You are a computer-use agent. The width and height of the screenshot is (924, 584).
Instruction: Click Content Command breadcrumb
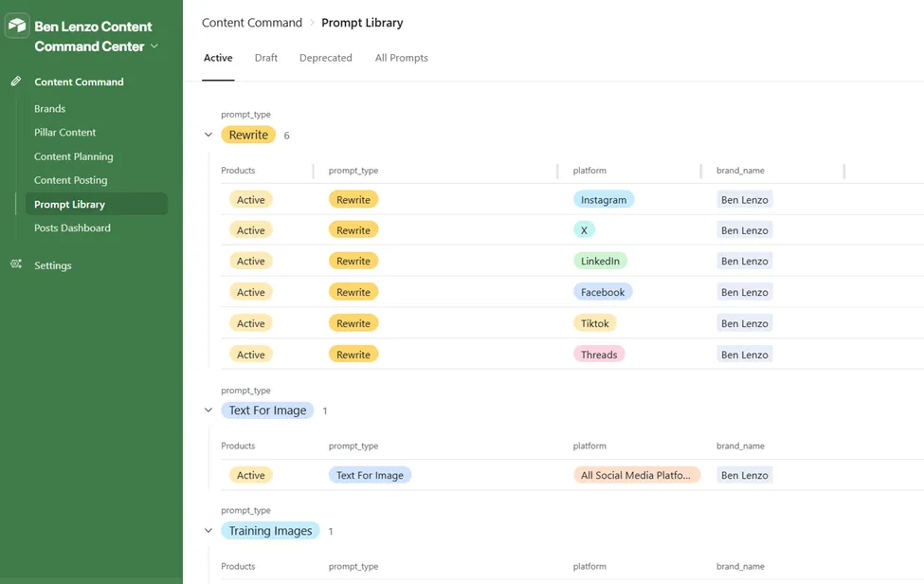pyautogui.click(x=252, y=23)
